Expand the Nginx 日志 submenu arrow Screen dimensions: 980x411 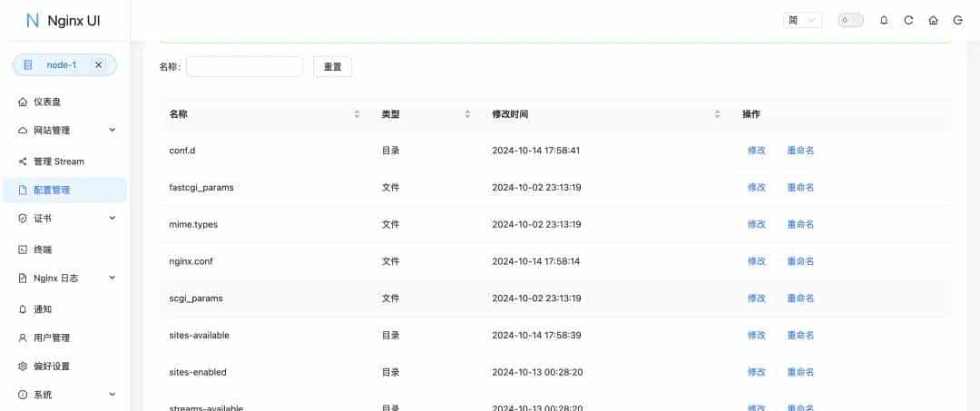pyautogui.click(x=113, y=278)
